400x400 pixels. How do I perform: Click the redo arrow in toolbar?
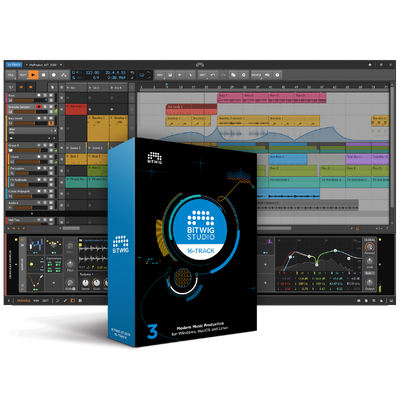pyautogui.click(x=223, y=75)
